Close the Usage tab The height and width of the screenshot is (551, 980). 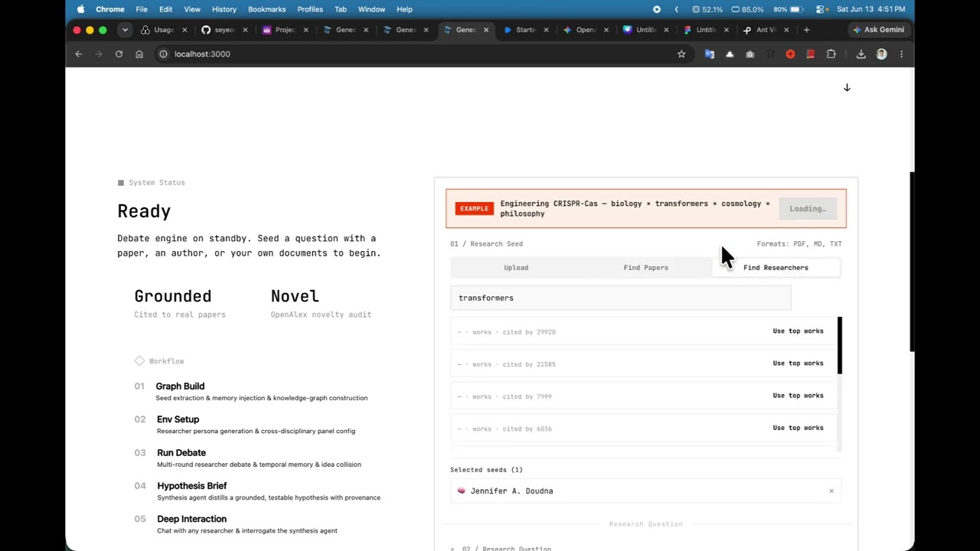coord(185,30)
